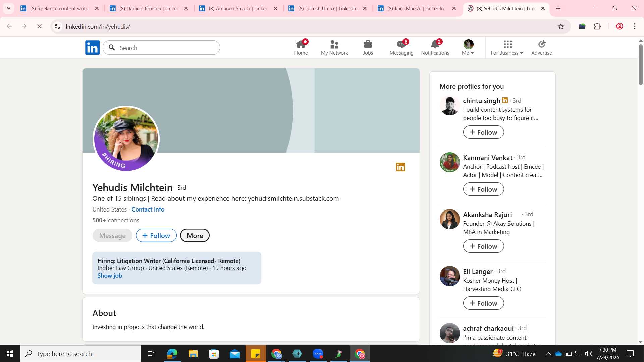Open File Explorer from taskbar
The height and width of the screenshot is (362, 644).
coord(193,354)
